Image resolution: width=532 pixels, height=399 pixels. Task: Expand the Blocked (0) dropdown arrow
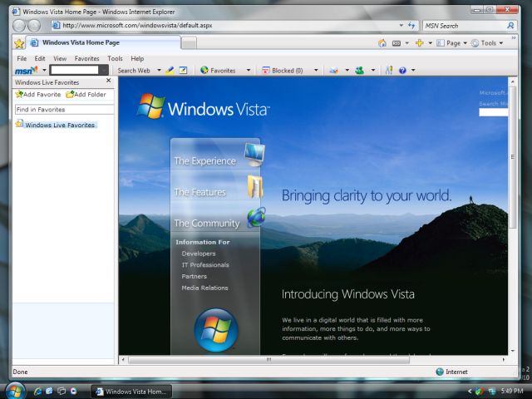(316, 70)
